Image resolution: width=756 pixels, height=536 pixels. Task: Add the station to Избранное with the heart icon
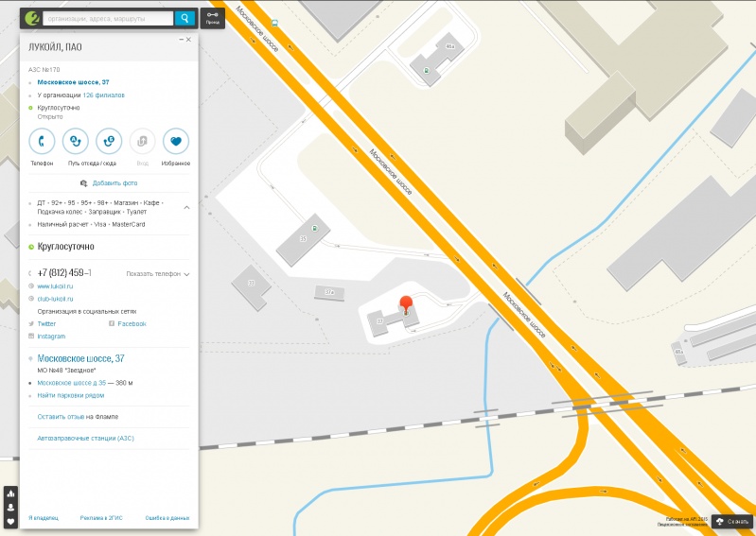click(176, 141)
